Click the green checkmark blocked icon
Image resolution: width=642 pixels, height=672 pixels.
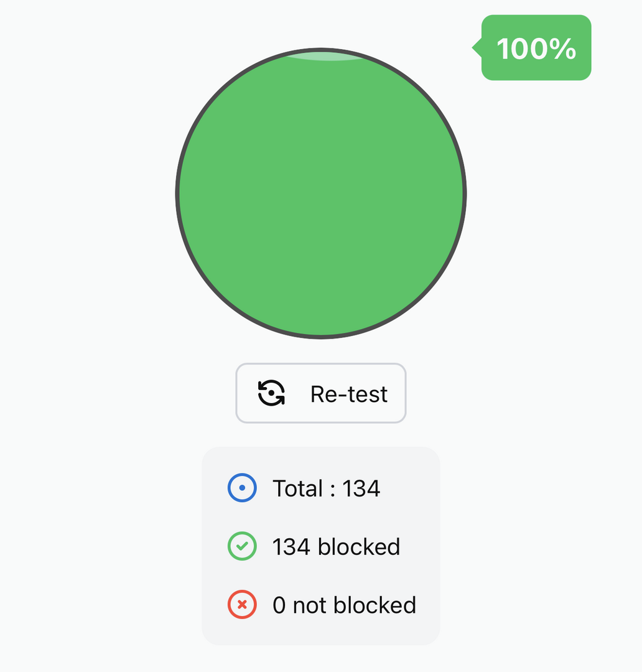coord(242,547)
